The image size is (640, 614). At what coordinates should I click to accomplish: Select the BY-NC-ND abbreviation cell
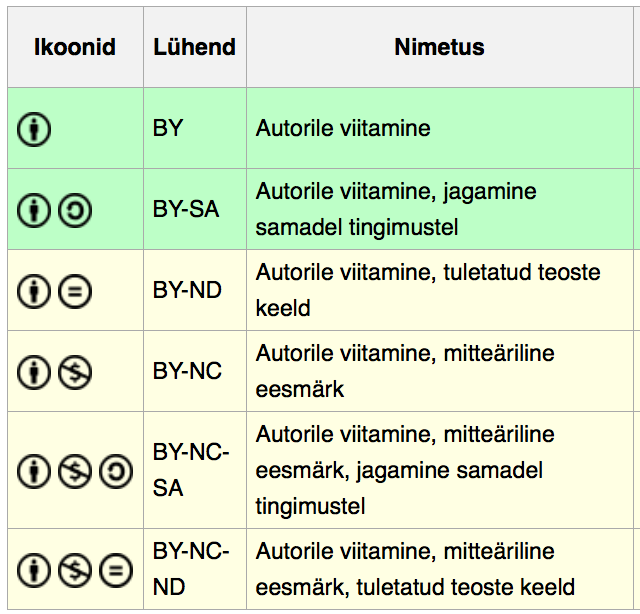point(195,569)
